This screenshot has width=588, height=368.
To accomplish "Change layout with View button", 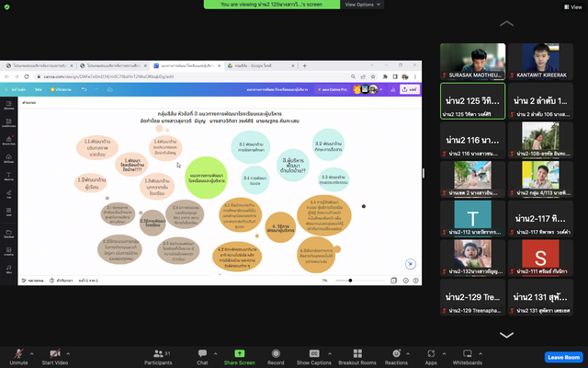I will [573, 6].
